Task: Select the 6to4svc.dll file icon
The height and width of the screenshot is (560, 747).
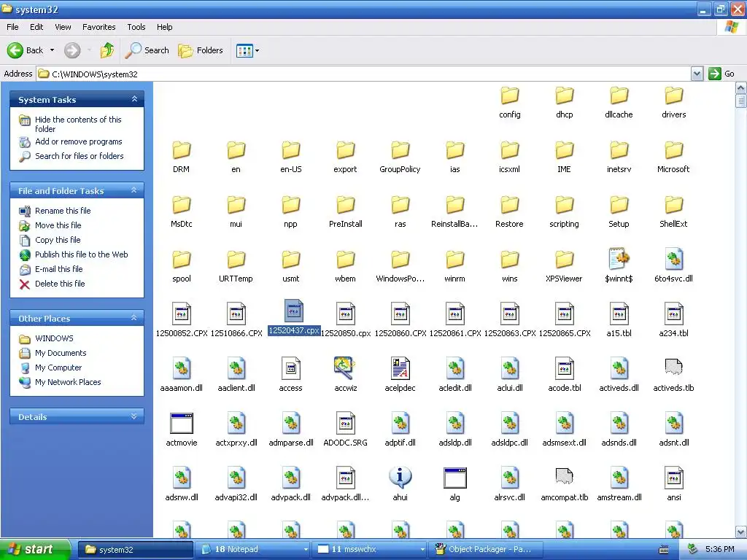Action: [673, 259]
